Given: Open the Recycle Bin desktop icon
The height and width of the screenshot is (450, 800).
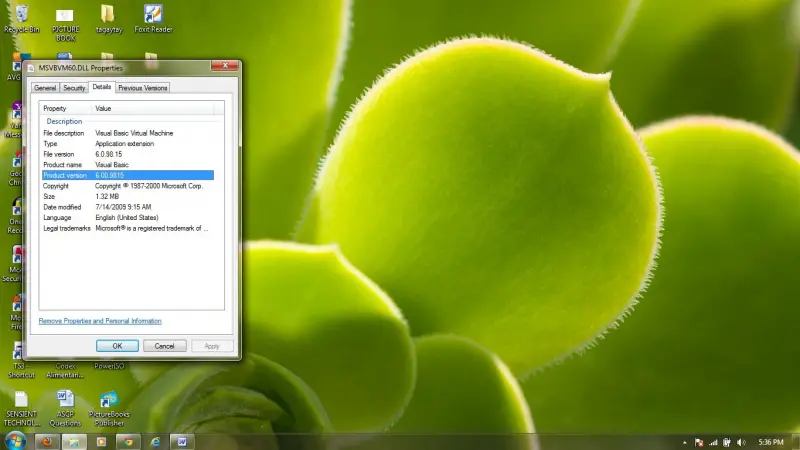Looking at the screenshot, I should (x=22, y=19).
